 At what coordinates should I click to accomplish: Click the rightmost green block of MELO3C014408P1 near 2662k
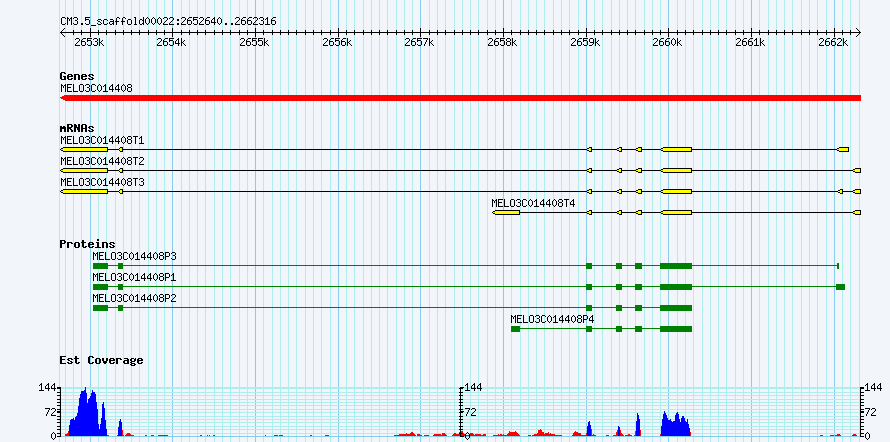(x=840, y=287)
